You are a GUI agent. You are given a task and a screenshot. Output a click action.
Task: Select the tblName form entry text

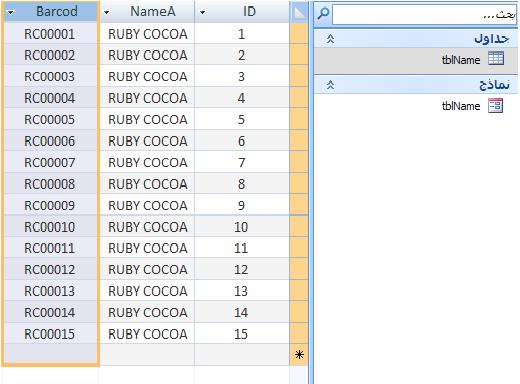(461, 106)
